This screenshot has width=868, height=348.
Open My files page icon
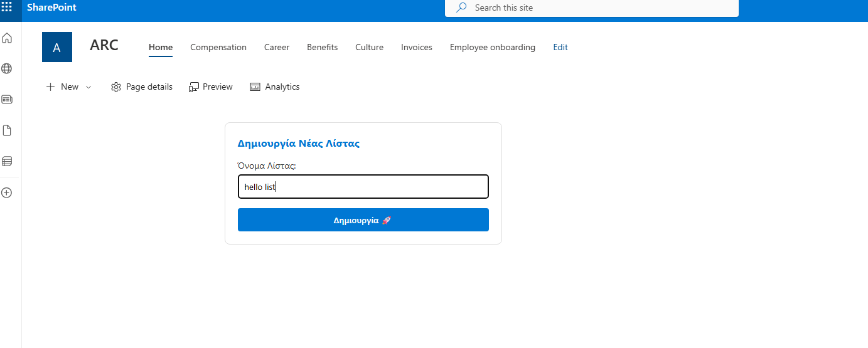pyautogui.click(x=7, y=130)
